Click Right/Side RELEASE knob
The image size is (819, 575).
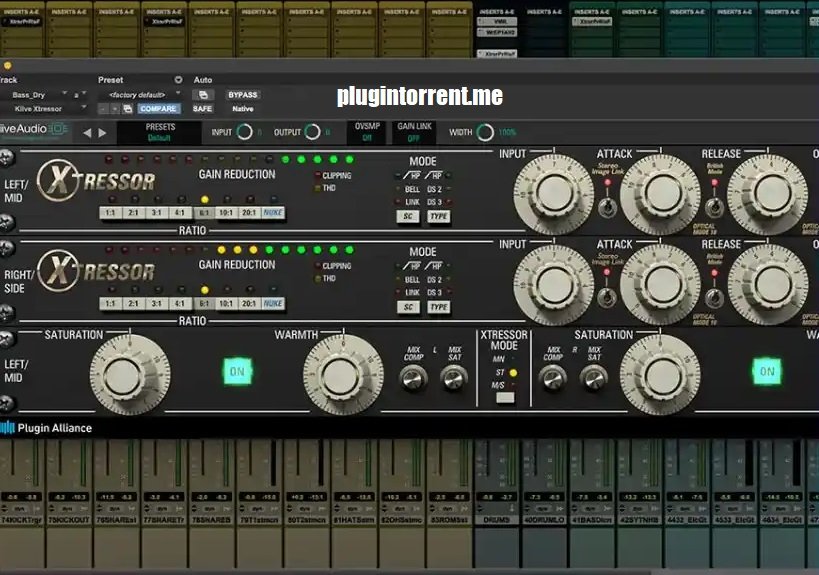pos(768,284)
